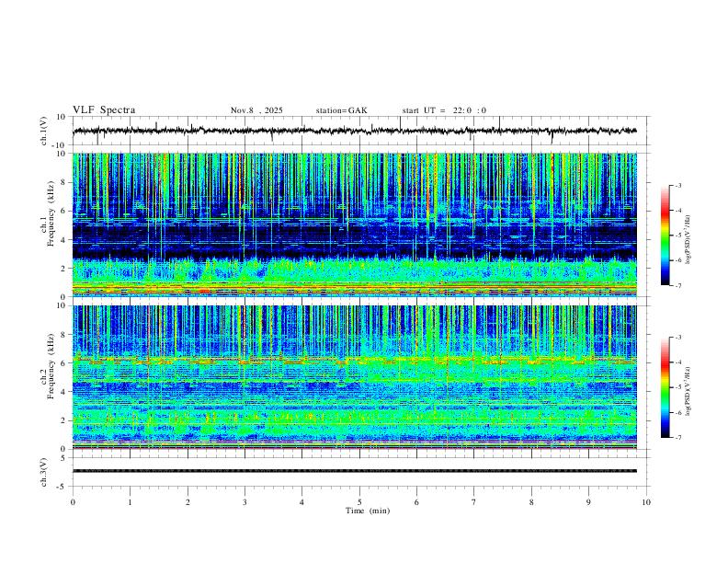Click the "4" kHz tick on ch.2 frequency axis
728x563 pixels.
(64, 392)
